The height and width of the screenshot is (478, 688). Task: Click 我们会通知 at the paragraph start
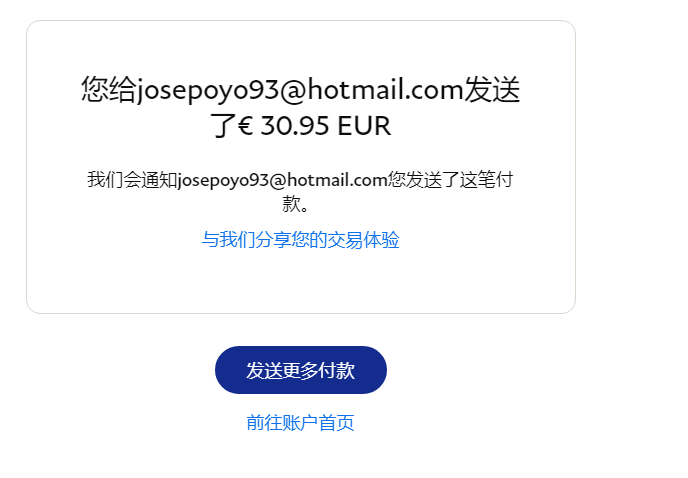pos(132,180)
